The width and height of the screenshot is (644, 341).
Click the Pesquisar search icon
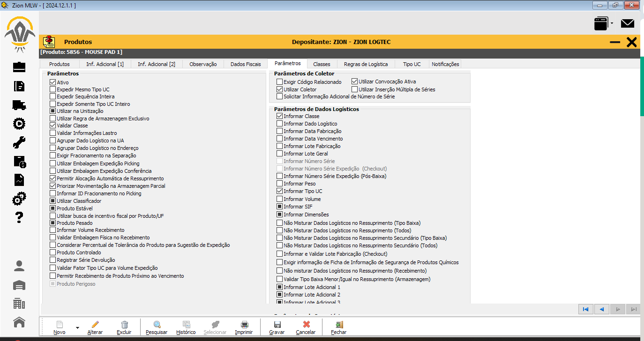click(157, 325)
